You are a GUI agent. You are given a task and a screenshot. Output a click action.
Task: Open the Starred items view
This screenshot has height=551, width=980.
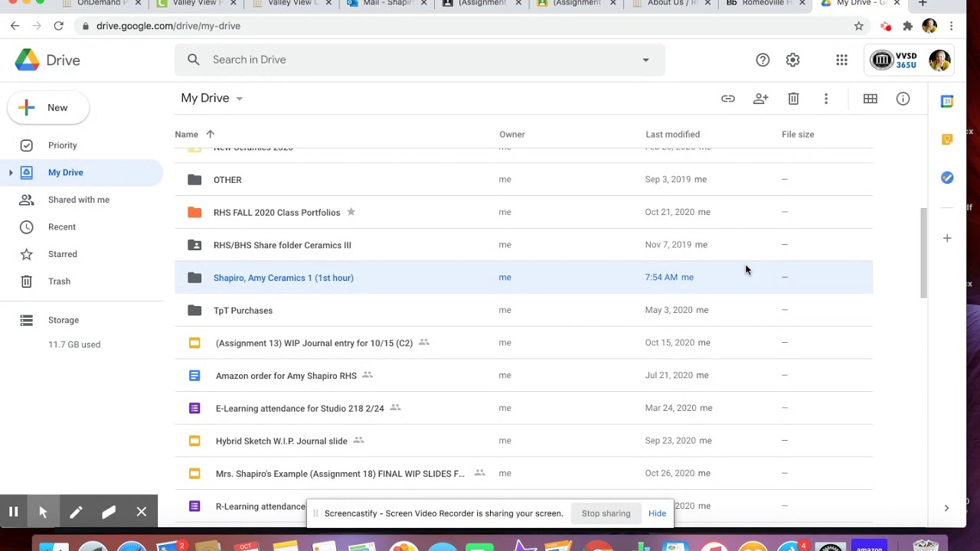(63, 254)
